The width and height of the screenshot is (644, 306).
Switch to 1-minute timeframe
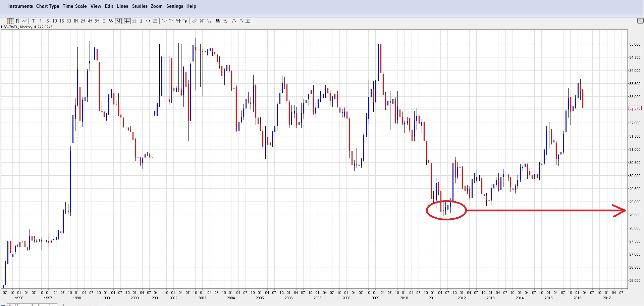click(x=41, y=21)
